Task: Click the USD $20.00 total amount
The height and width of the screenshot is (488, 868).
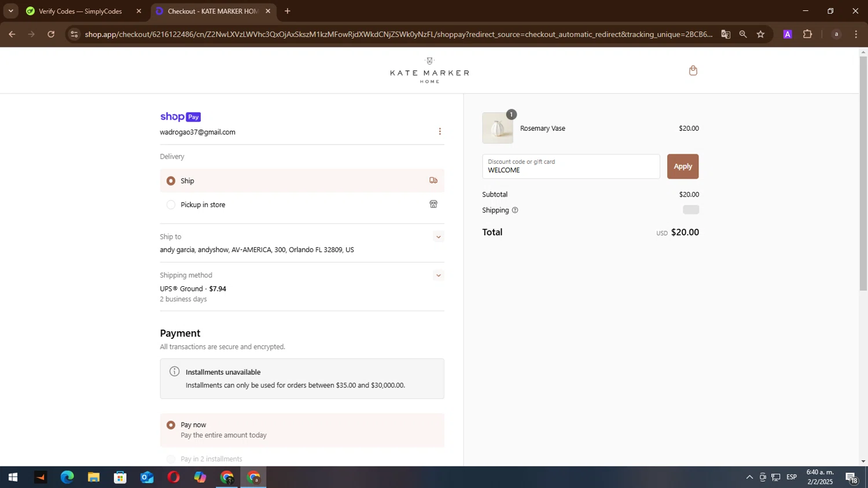Action: coord(678,232)
